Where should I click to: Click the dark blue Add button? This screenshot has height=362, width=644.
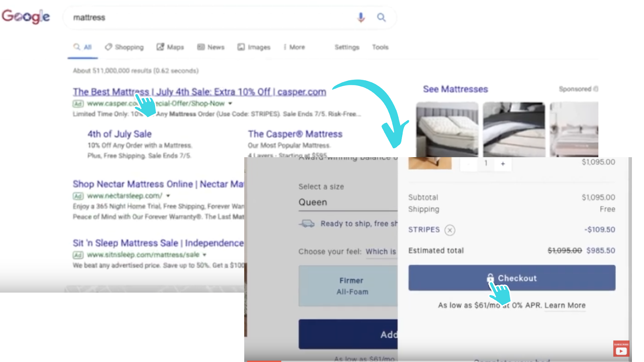(348, 334)
